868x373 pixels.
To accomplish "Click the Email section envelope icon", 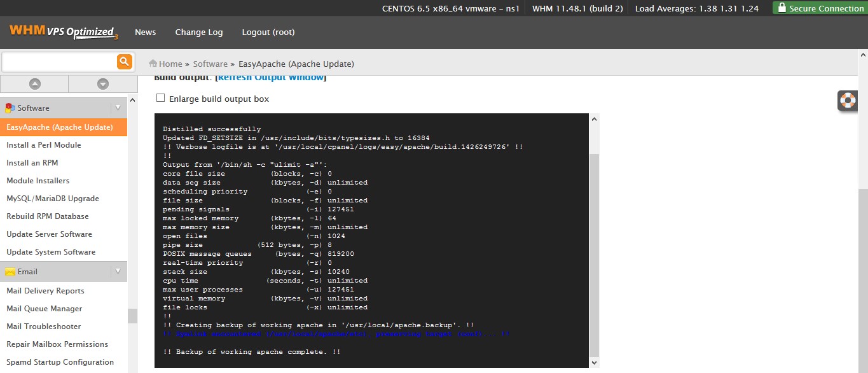I will [10, 272].
